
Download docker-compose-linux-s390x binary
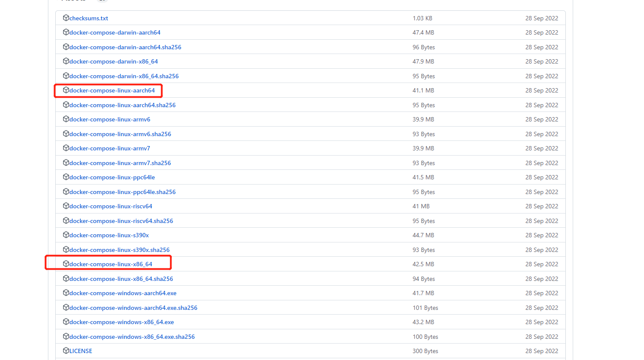[109, 235]
